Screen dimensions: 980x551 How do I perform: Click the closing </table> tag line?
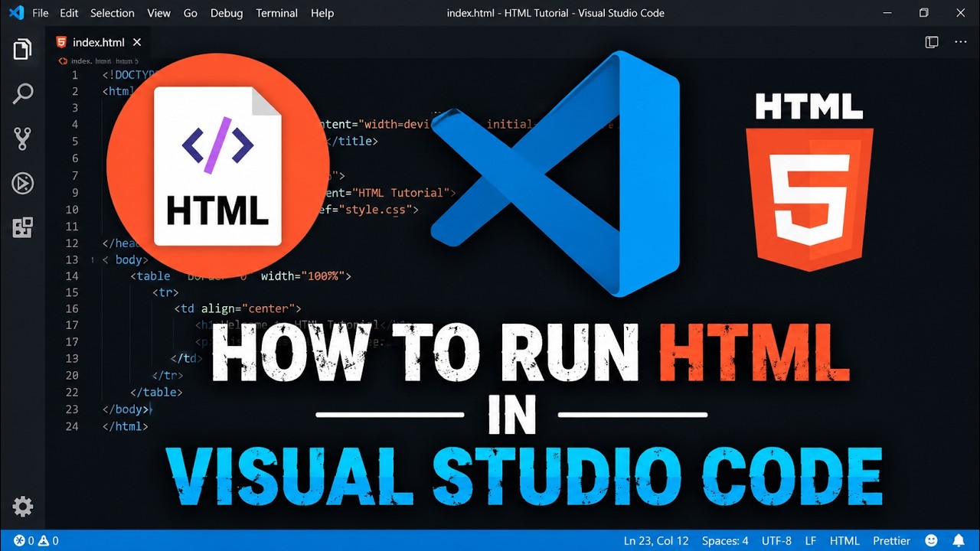point(156,392)
